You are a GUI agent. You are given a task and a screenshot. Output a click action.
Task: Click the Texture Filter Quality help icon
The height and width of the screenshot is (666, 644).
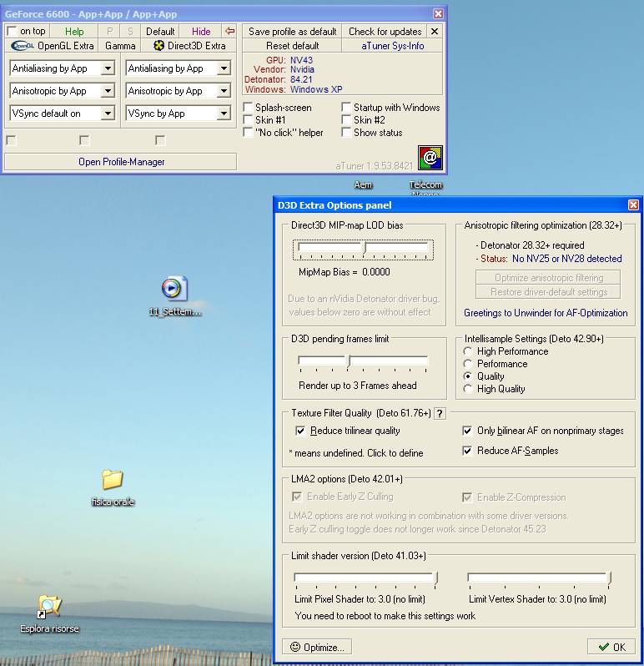click(x=440, y=413)
